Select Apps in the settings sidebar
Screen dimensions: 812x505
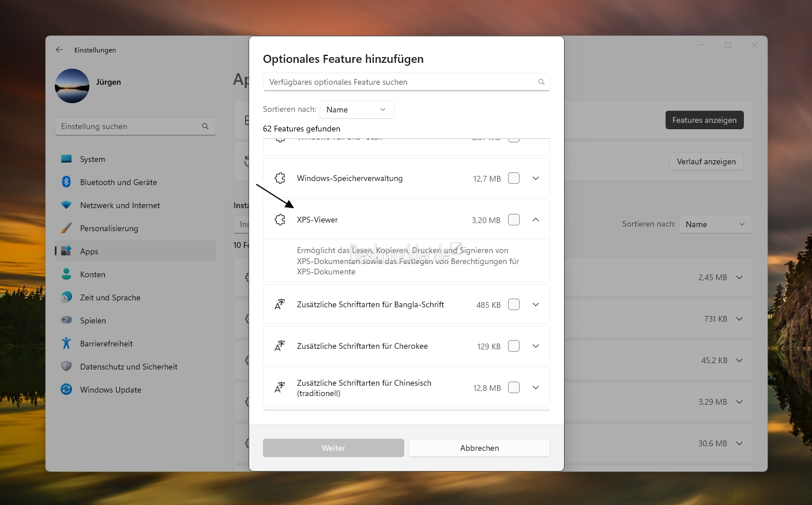[x=136, y=251]
